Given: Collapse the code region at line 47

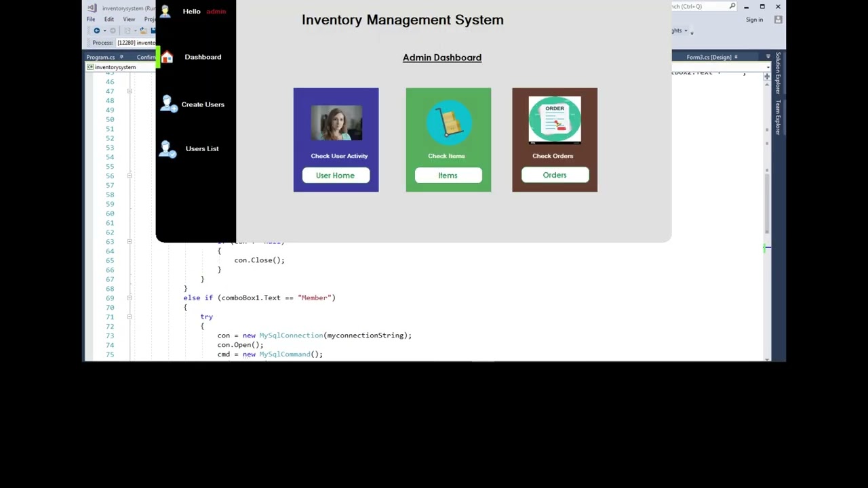Looking at the screenshot, I should click(x=130, y=91).
